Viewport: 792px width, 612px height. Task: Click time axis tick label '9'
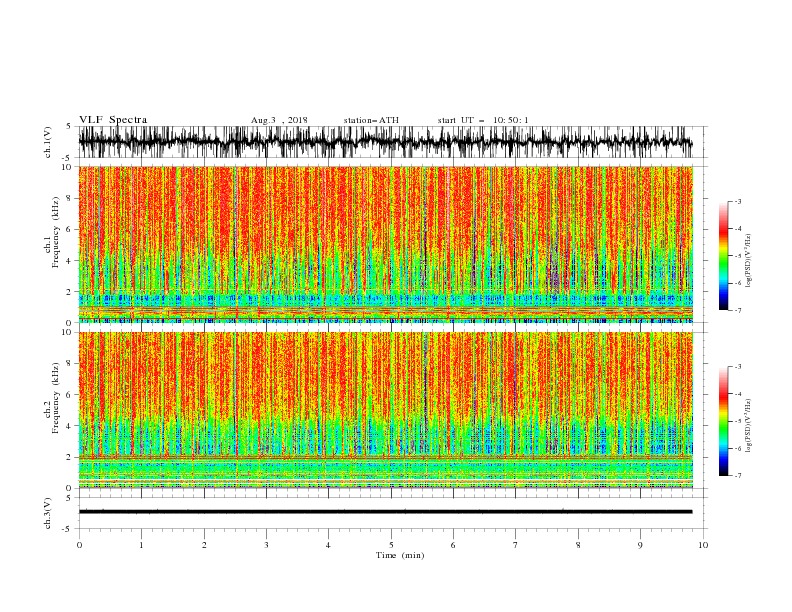tap(640, 545)
